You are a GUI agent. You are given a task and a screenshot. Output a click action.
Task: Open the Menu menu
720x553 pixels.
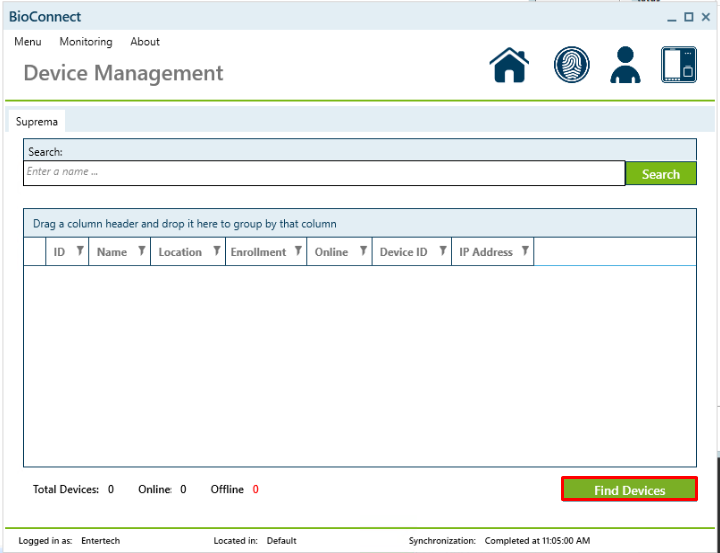tap(28, 42)
